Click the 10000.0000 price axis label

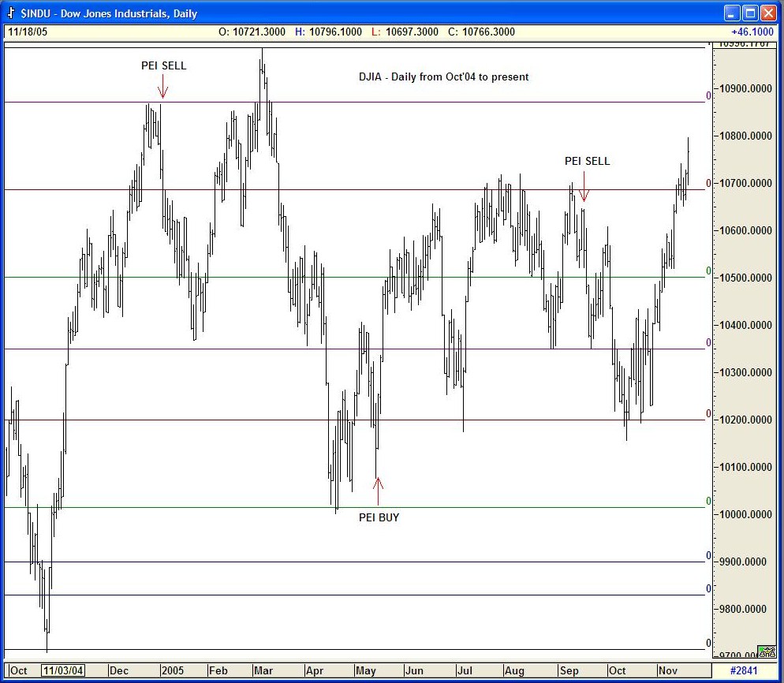point(745,514)
